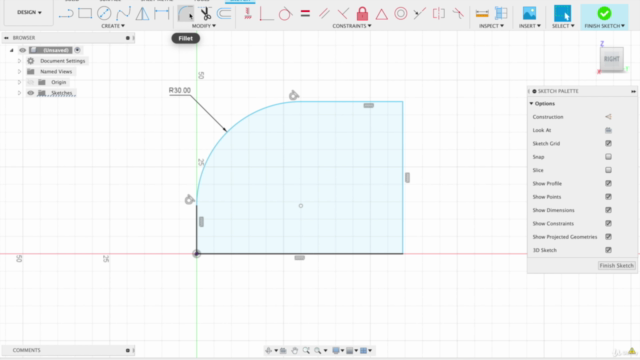Toggle the Show Projected Geometries checkbox
The width and height of the screenshot is (640, 360).
point(608,237)
